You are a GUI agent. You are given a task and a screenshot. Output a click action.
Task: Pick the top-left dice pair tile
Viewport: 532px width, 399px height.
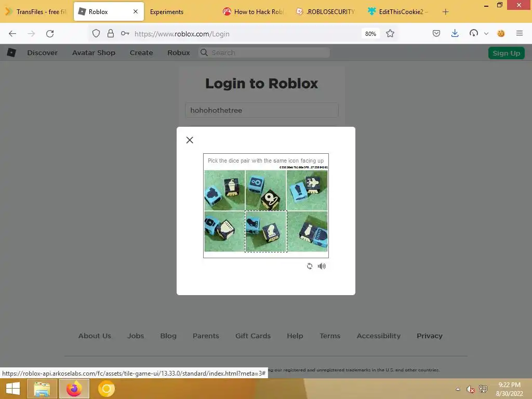click(224, 190)
